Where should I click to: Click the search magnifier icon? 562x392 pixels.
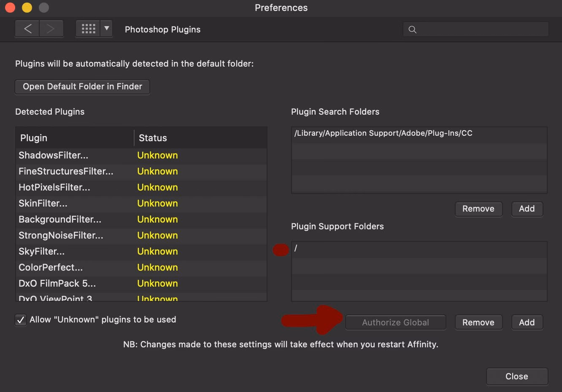coord(412,30)
